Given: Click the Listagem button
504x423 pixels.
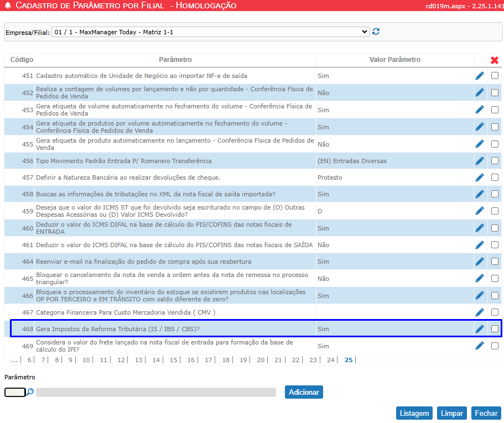Looking at the screenshot, I should tap(414, 413).
